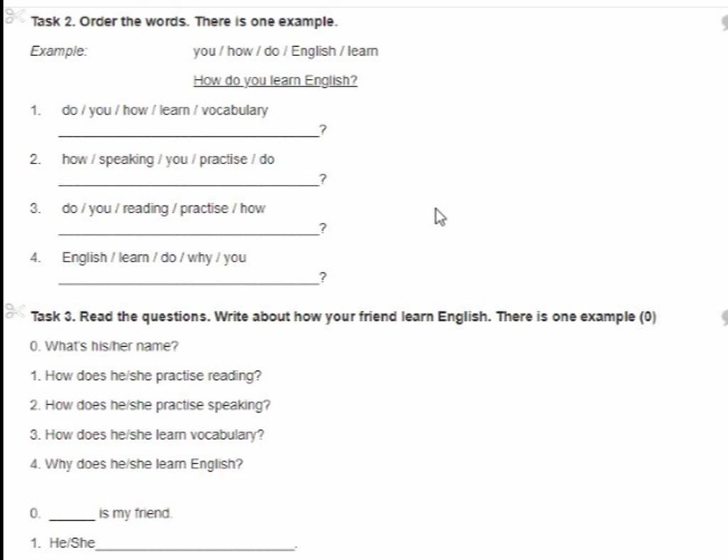Click 'How does he/she practise reading?' text
728x560 pixels.
pos(145,376)
